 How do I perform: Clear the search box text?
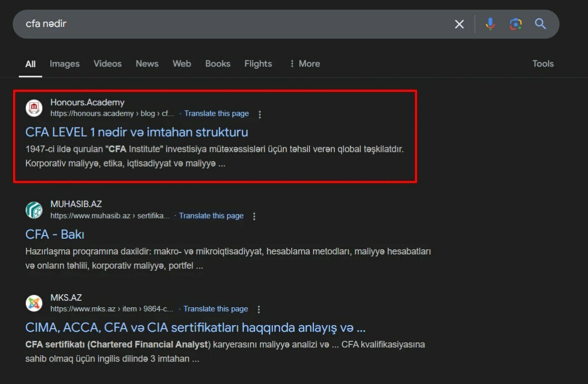[x=459, y=24]
